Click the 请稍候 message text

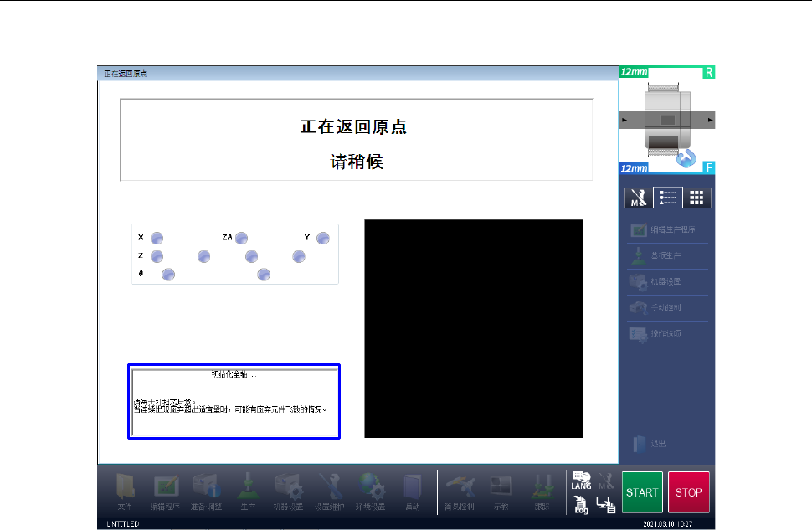(x=357, y=162)
